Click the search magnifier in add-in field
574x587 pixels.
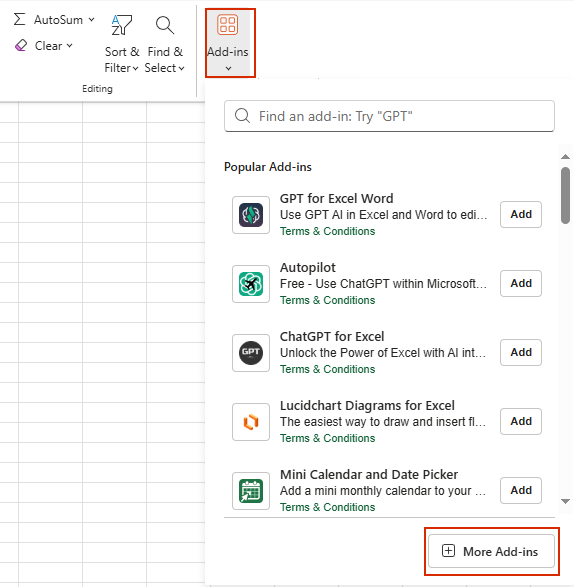click(242, 116)
